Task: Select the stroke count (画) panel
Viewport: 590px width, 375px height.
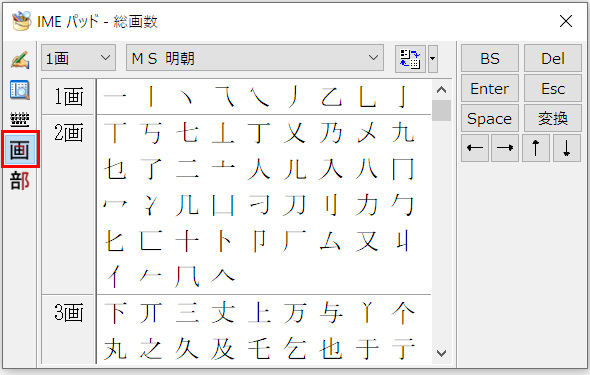Action: point(20,150)
